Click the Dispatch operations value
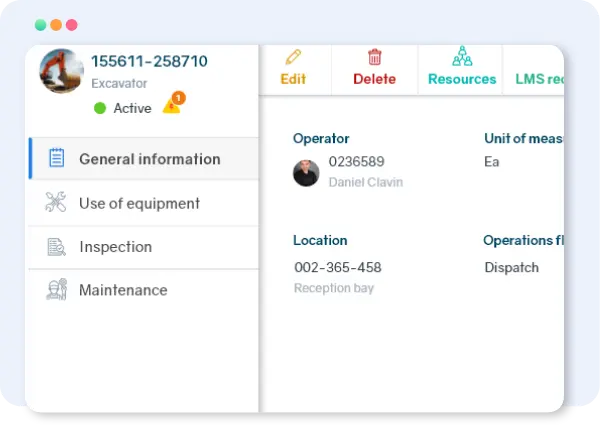Screen dimensions: 600x431 point(511,267)
